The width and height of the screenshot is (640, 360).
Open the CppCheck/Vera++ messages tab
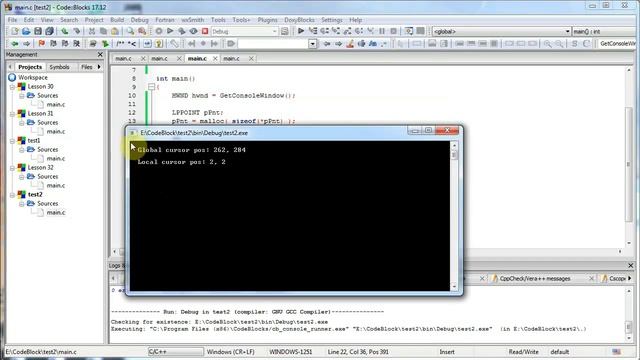point(535,278)
